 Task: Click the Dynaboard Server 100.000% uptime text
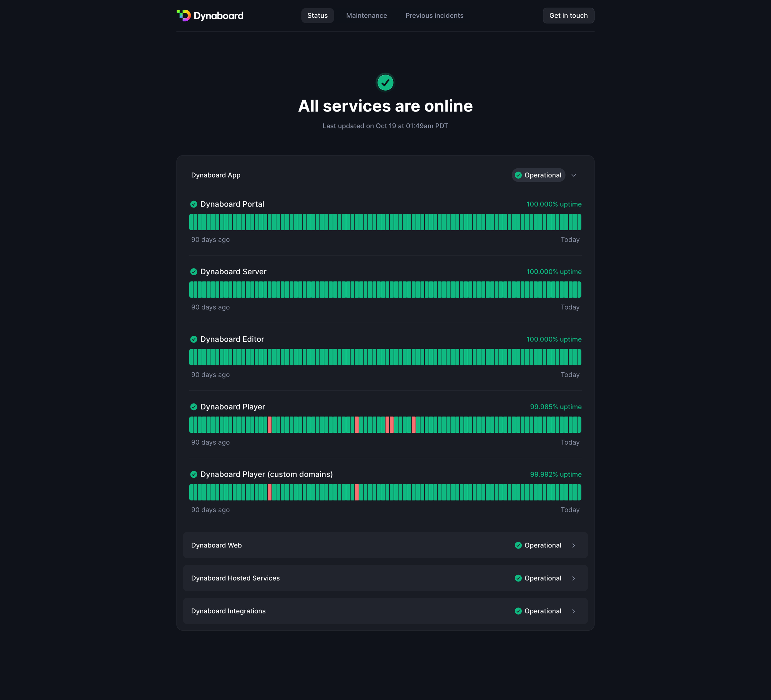(x=554, y=271)
